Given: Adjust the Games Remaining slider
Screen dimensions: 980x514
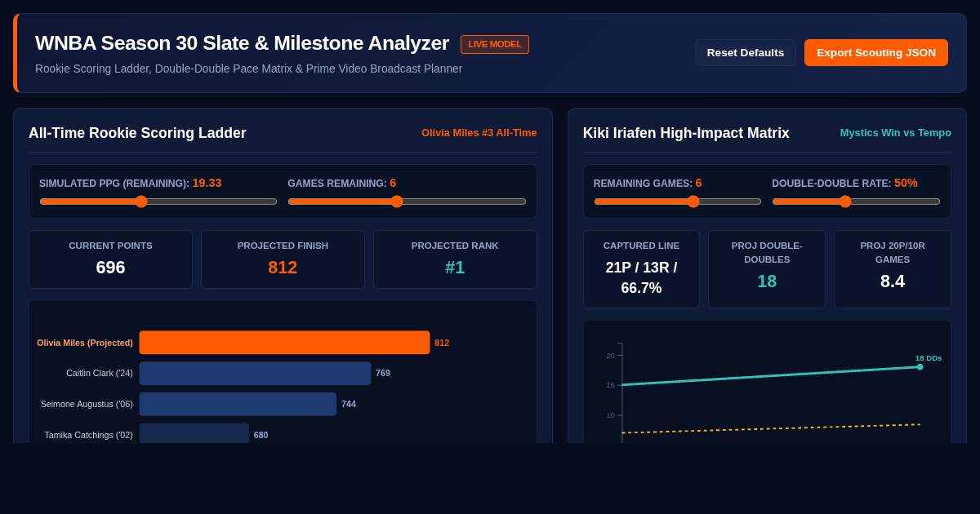Looking at the screenshot, I should point(407,202).
